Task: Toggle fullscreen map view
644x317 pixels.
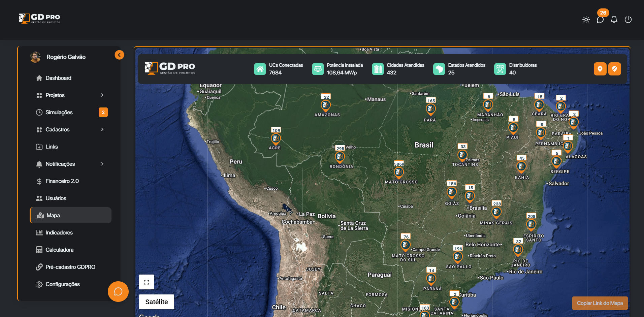Action: click(147, 282)
